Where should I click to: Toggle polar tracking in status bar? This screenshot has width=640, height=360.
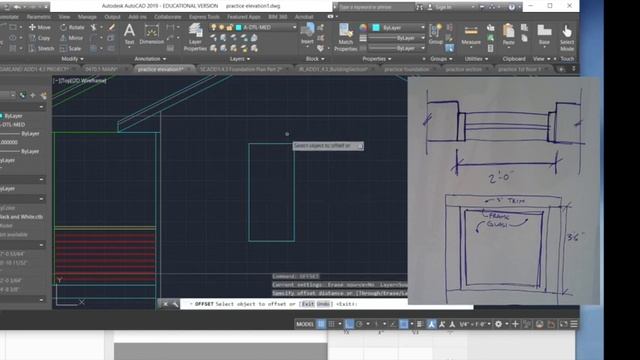359,324
